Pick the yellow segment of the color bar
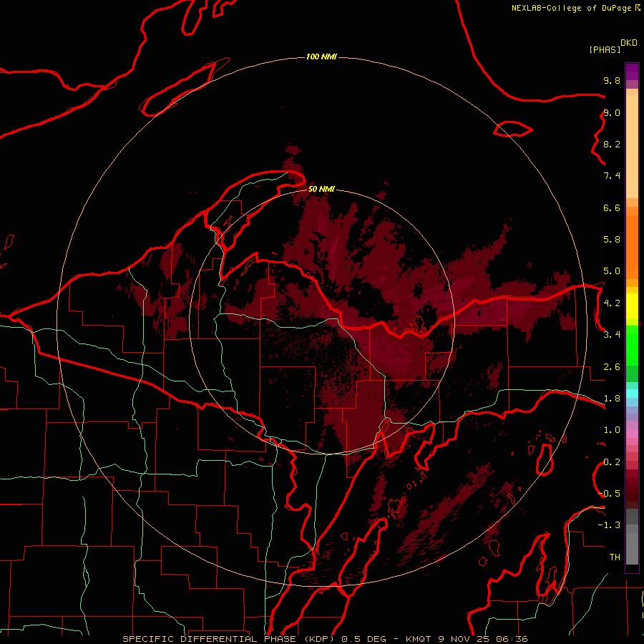644x644 pixels. [632, 306]
